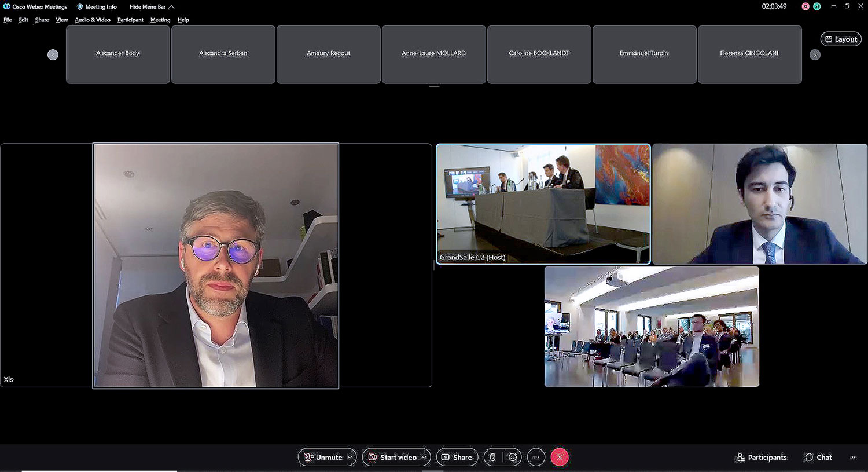Expand video options arrow next to Start video
868x472 pixels.
click(x=424, y=457)
